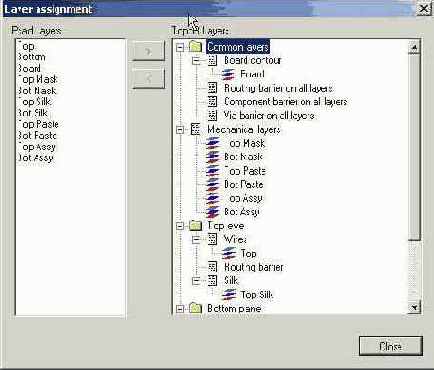
Task: Click the Top Silk layer icon in tree
Action: coord(229,294)
